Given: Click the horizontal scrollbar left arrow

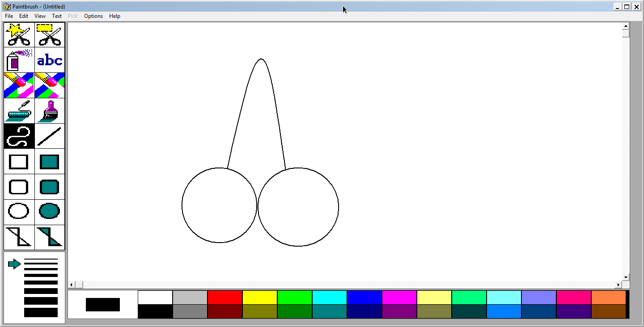Looking at the screenshot, I should coord(72,285).
